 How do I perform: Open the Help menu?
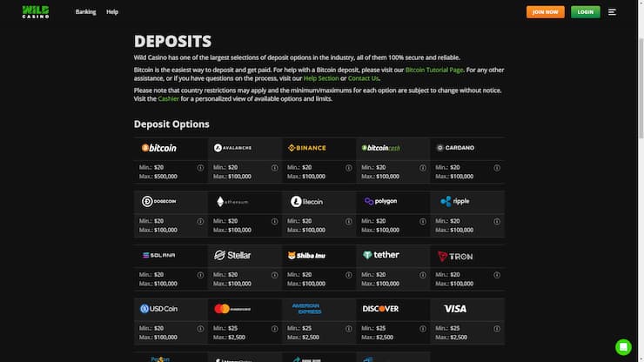[112, 12]
